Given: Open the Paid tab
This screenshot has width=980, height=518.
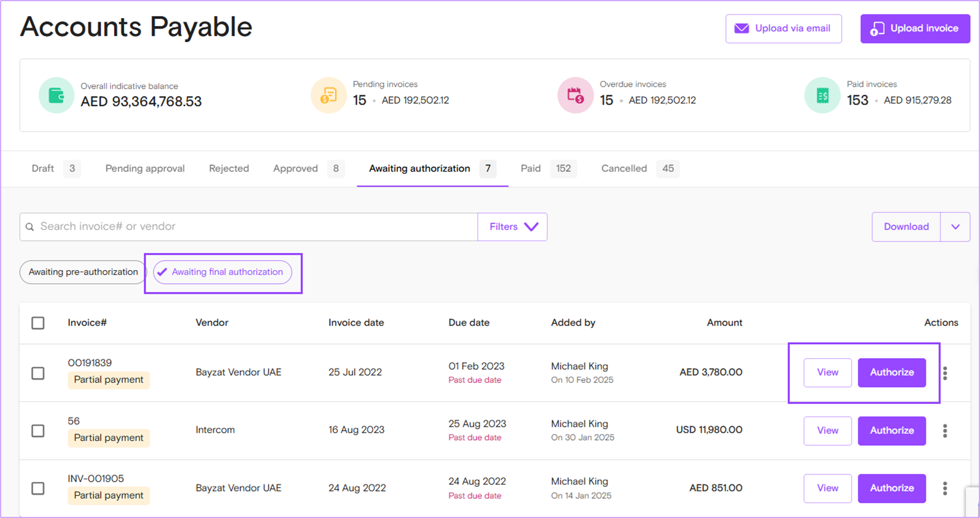Looking at the screenshot, I should coord(531,169).
